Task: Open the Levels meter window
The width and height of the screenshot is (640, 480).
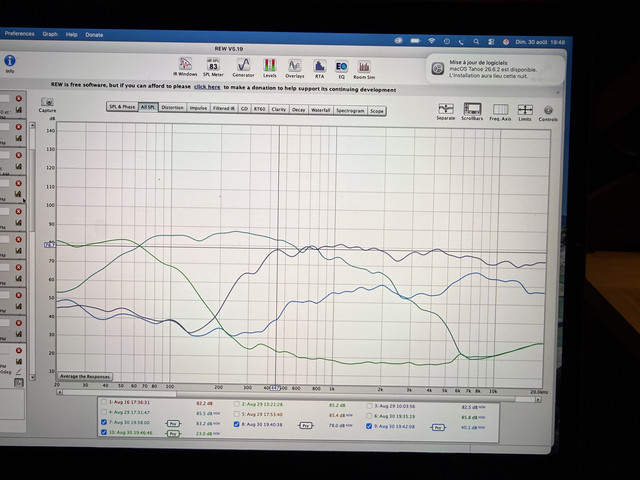Action: click(x=269, y=68)
